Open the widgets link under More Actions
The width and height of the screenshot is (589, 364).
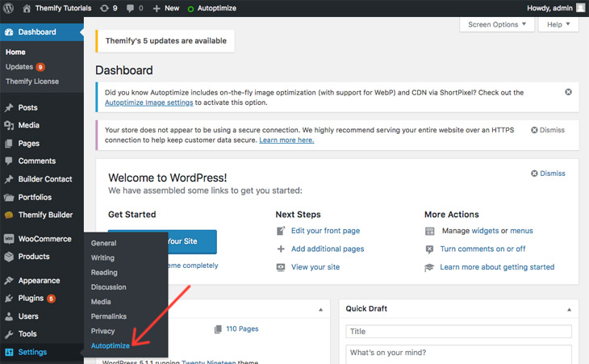pyautogui.click(x=485, y=231)
